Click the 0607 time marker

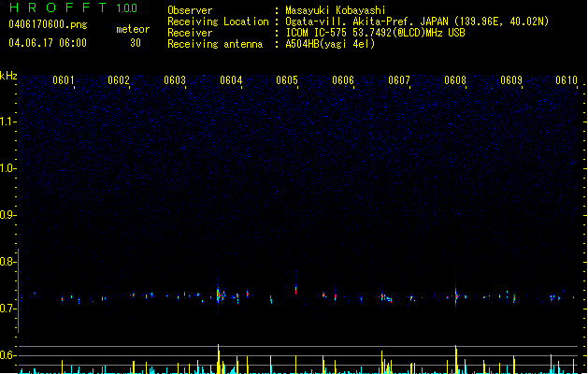[399, 80]
